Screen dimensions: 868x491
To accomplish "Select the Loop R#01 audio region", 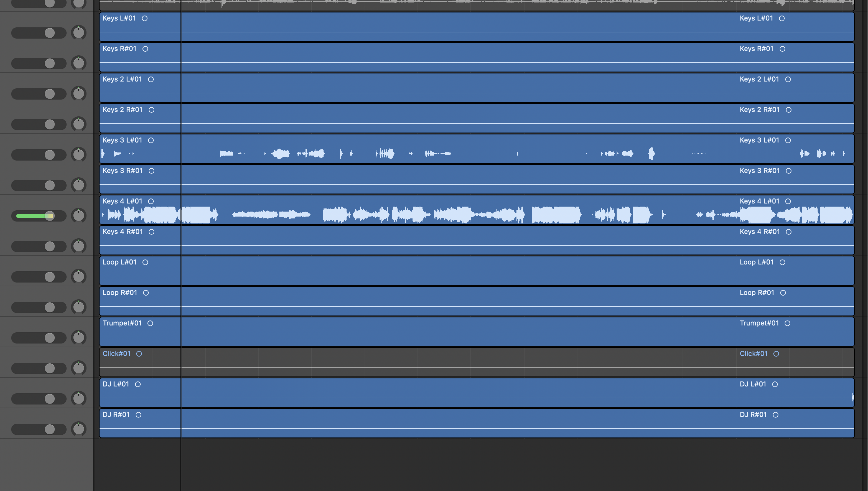I will pyautogui.click(x=477, y=301).
